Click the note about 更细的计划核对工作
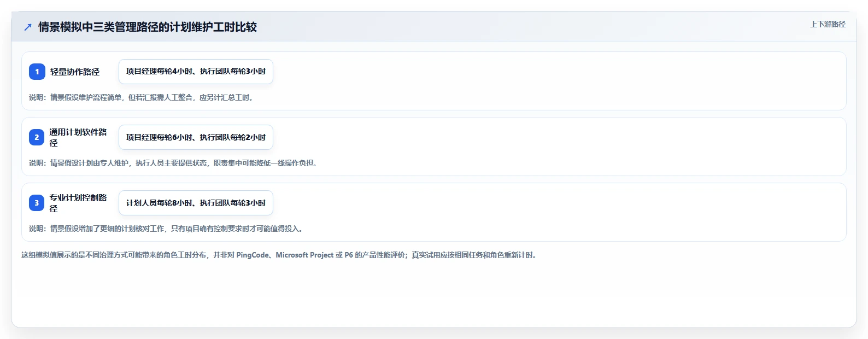This screenshot has width=868, height=339. [x=166, y=229]
